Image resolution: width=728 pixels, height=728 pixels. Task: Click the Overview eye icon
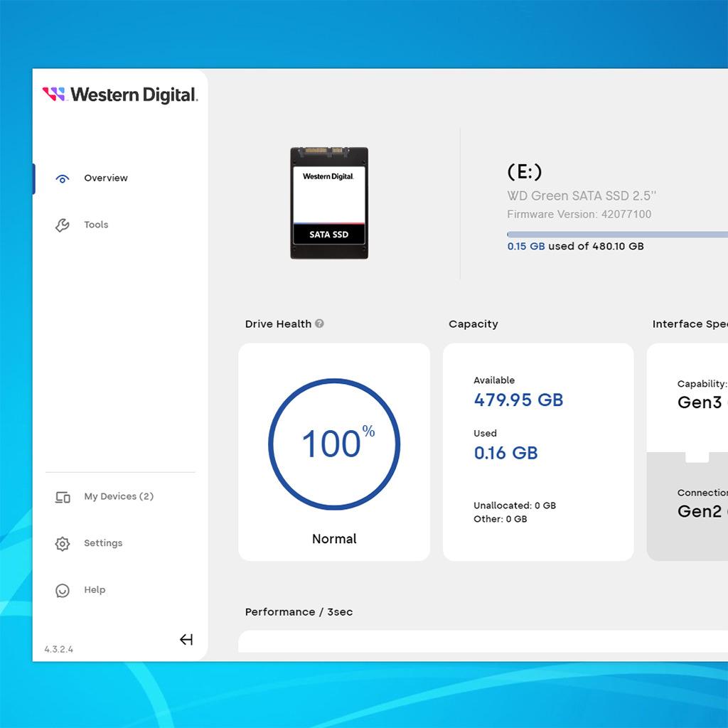(x=63, y=178)
